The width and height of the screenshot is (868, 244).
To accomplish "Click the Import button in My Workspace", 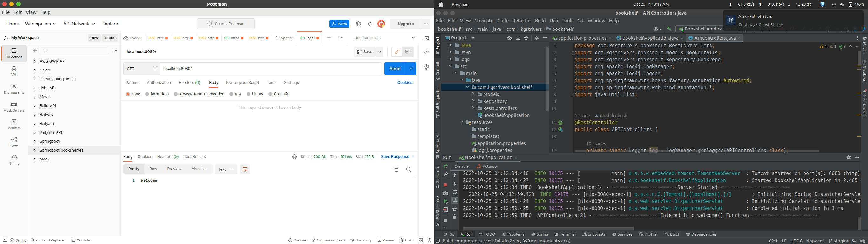I will 110,38.
